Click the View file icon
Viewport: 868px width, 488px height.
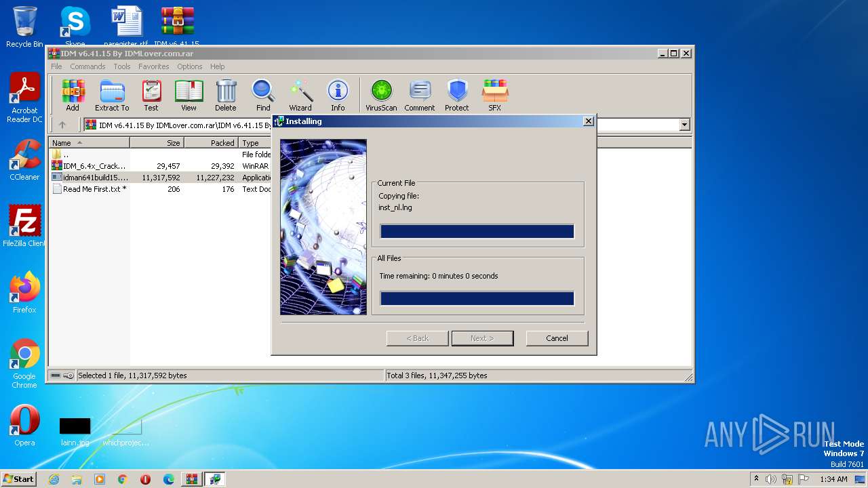coord(189,96)
